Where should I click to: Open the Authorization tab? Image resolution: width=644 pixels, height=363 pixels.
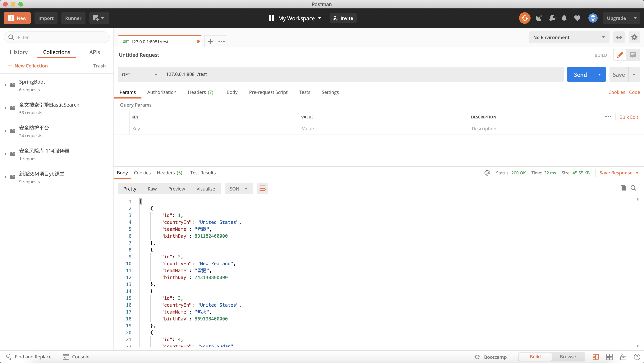pos(162,92)
